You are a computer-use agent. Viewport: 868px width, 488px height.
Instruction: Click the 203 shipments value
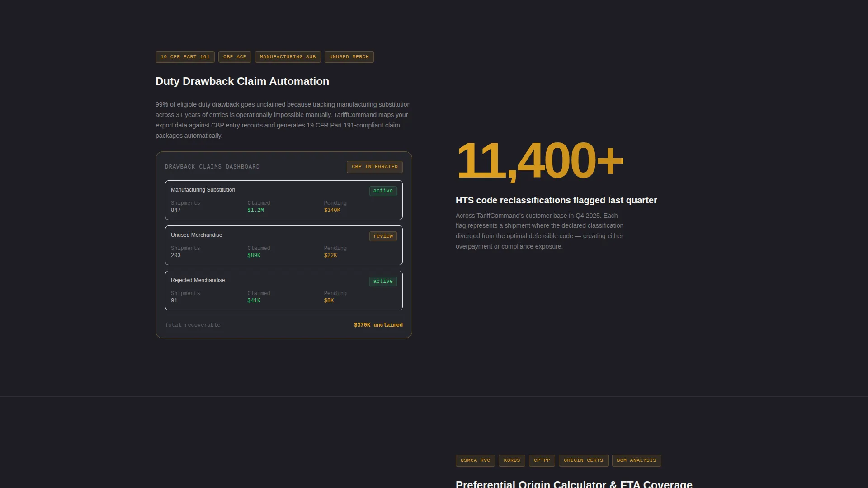176,255
